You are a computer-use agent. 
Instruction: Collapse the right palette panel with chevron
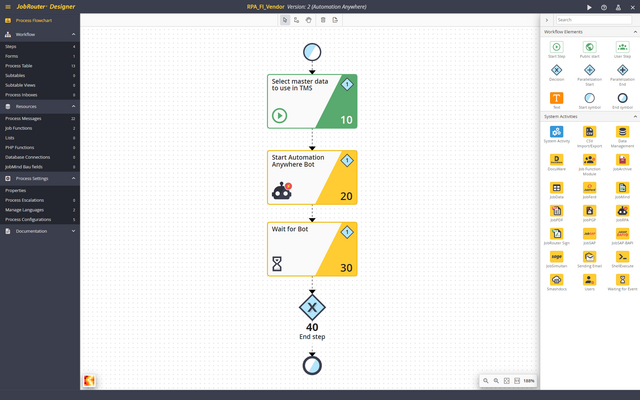click(x=547, y=20)
